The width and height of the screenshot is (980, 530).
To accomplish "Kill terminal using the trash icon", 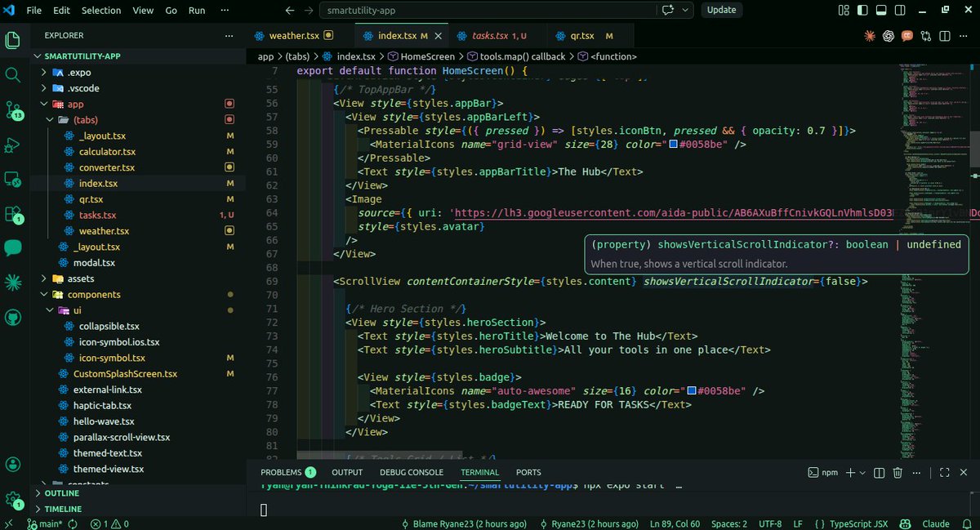I will tap(898, 472).
